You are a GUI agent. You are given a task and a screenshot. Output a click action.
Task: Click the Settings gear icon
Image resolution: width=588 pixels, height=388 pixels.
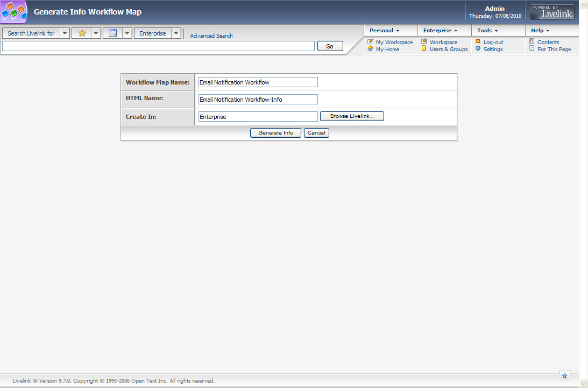tap(478, 49)
